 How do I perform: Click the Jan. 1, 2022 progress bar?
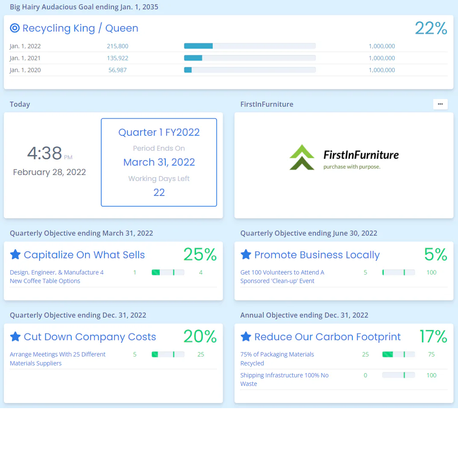tap(250, 46)
